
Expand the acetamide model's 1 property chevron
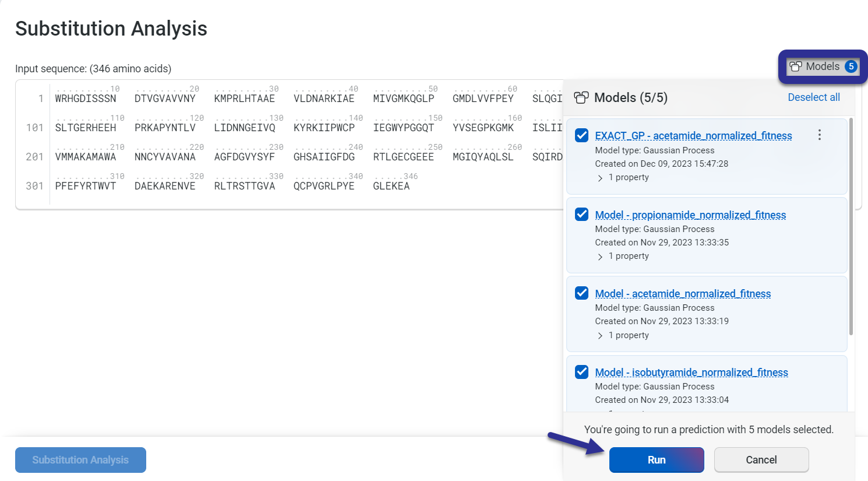(600, 336)
